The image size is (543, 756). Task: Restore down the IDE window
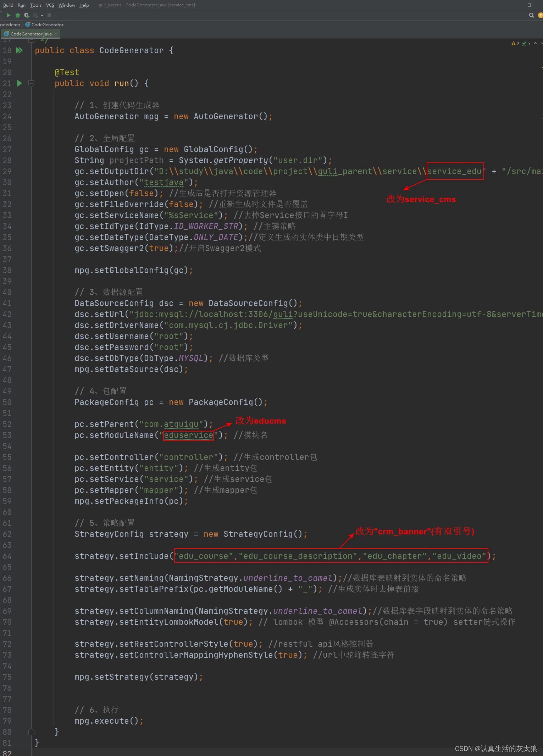(529, 5)
